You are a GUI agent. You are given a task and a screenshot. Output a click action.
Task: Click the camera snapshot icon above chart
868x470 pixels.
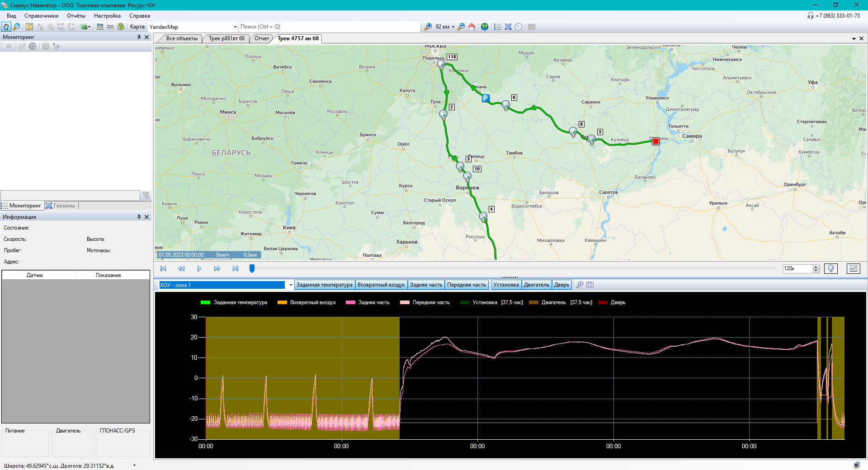(x=590, y=285)
